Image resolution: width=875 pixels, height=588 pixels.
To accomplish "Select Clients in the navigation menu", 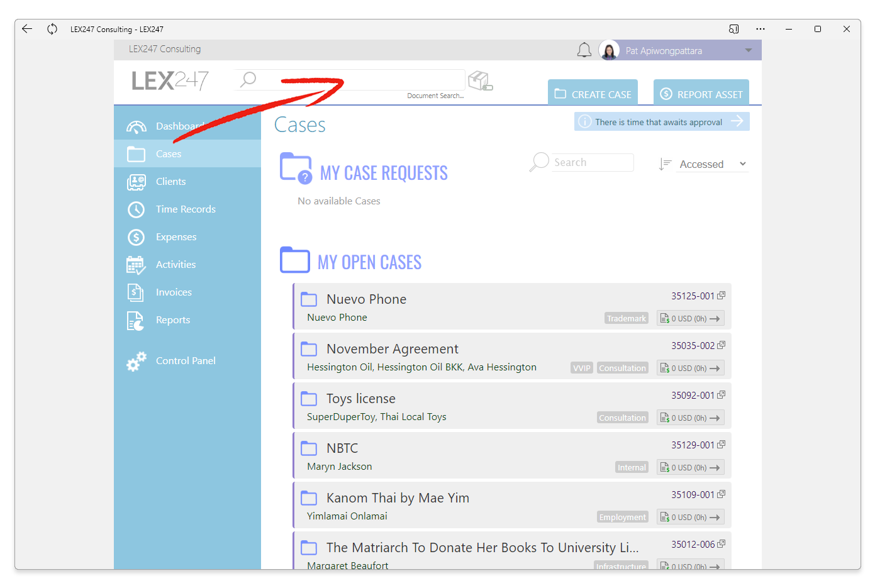I will [x=170, y=181].
